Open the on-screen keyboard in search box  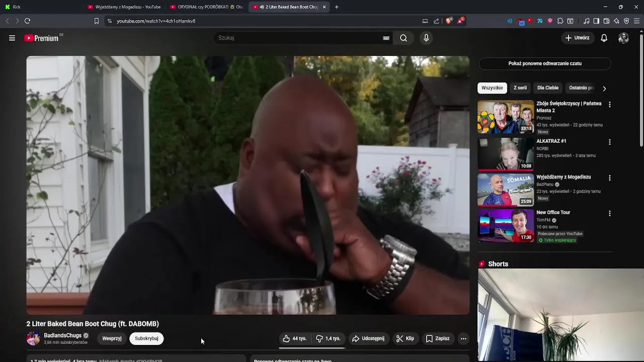(x=386, y=38)
